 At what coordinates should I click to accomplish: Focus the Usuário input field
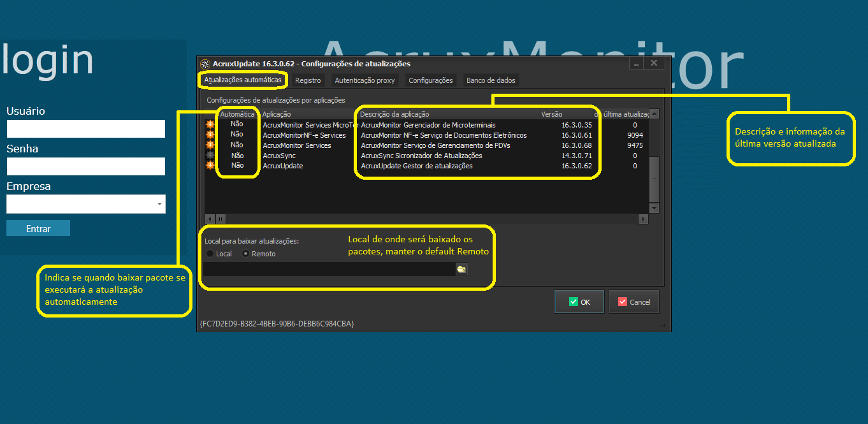[86, 129]
